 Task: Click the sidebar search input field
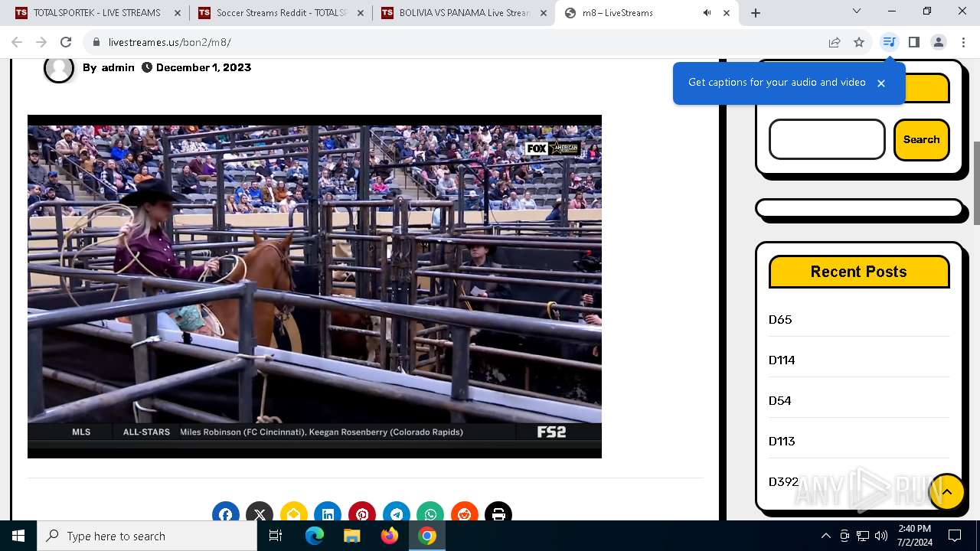827,139
